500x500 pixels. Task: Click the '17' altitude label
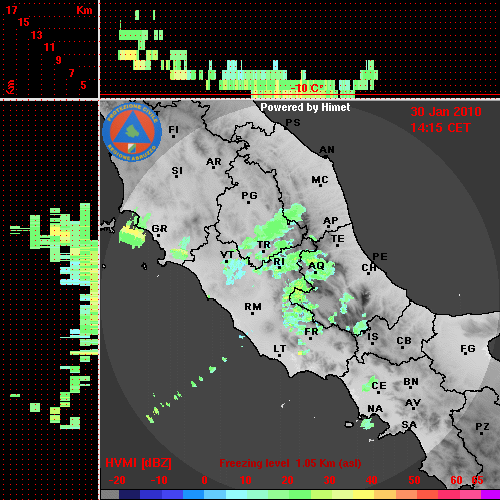coord(11,10)
